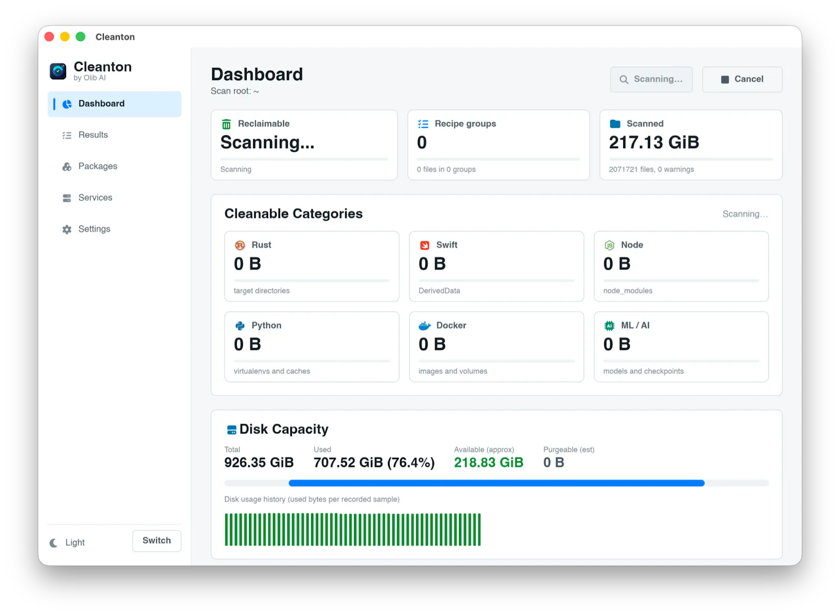The width and height of the screenshot is (840, 616).
Task: Open the Docker images and volumes card
Action: coord(497,347)
